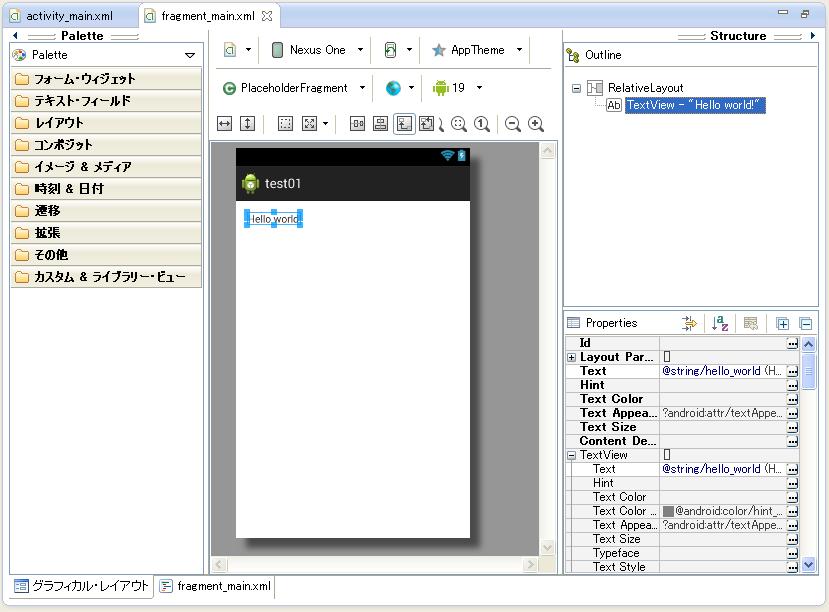Open the locale globe dropdown arrow
This screenshot has height=612, width=829.
tap(411, 88)
